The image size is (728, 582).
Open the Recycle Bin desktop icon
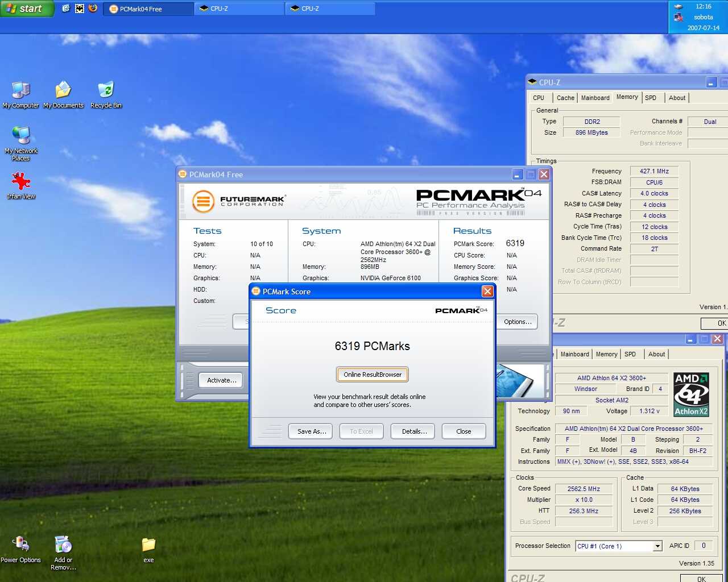click(x=106, y=95)
